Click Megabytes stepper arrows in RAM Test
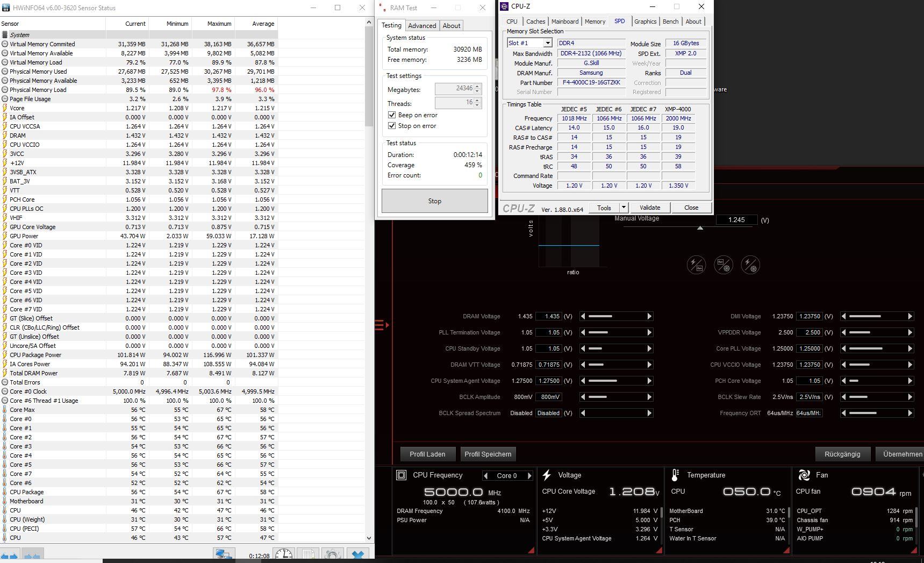The height and width of the screenshot is (563, 924). (x=477, y=89)
